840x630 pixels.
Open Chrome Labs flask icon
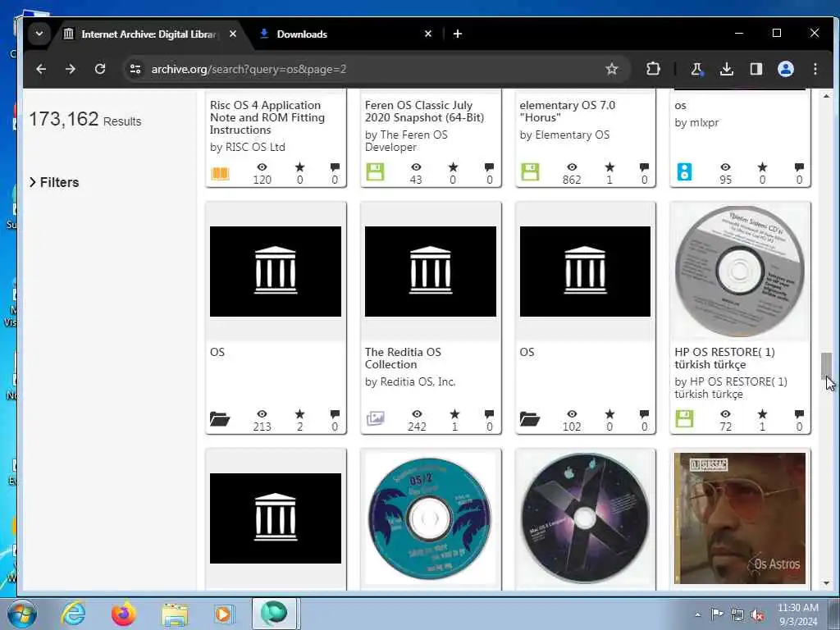point(696,69)
